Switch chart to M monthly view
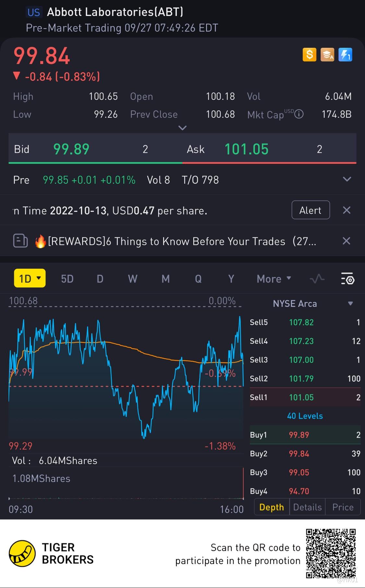 point(165,279)
